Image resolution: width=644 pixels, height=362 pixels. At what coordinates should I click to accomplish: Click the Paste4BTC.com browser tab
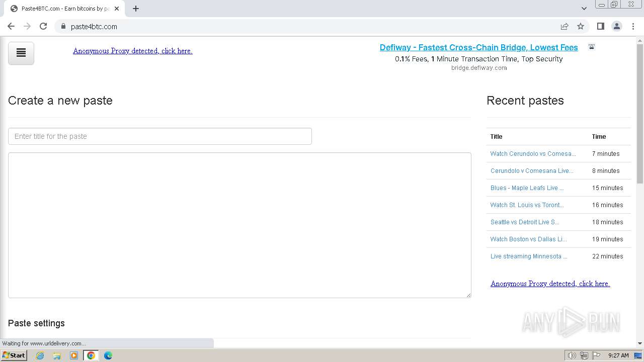click(64, 9)
